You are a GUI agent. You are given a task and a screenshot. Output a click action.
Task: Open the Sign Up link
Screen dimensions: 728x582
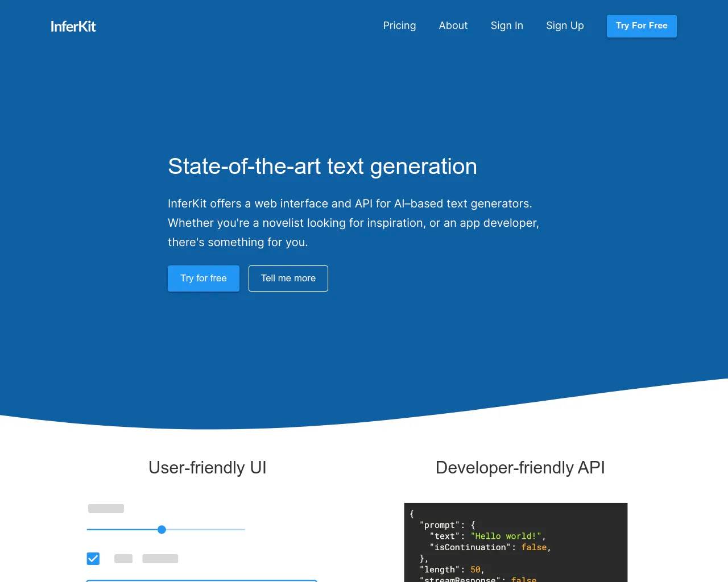coord(565,26)
